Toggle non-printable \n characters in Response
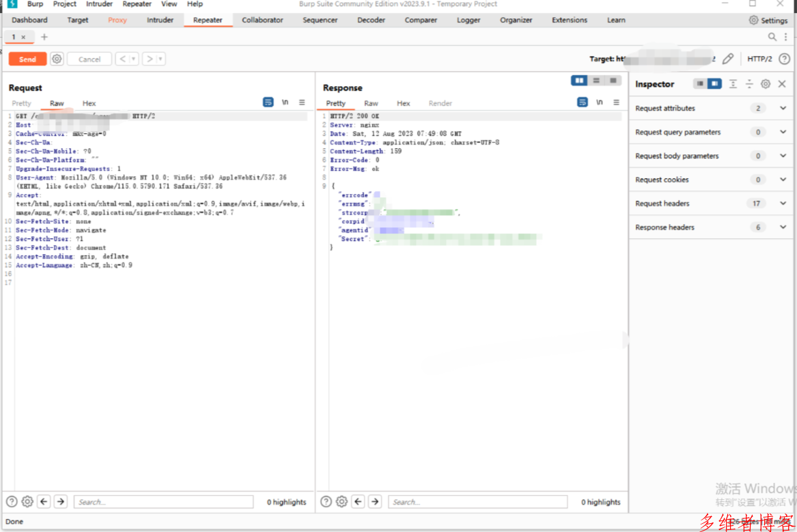797x532 pixels. pyautogui.click(x=600, y=102)
